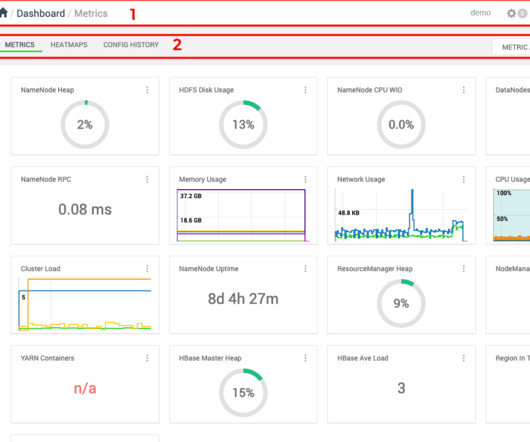The height and width of the screenshot is (442, 530).
Task: Open the settings gear icon
Action: [x=511, y=13]
